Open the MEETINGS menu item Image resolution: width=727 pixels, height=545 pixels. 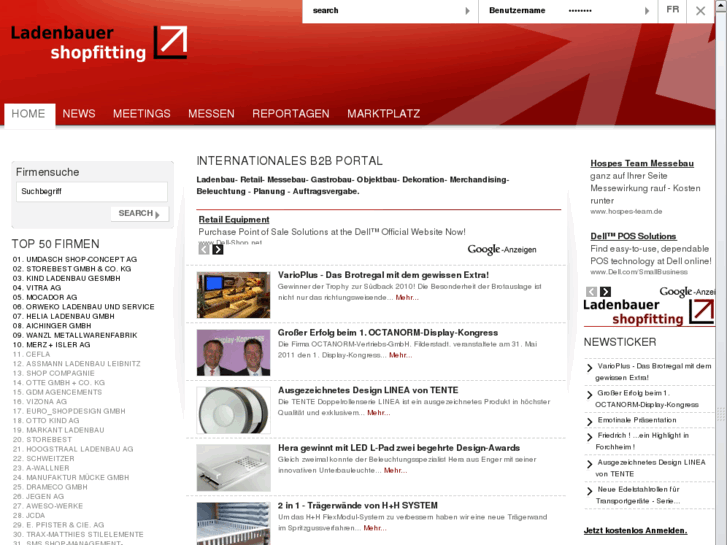pyautogui.click(x=141, y=114)
